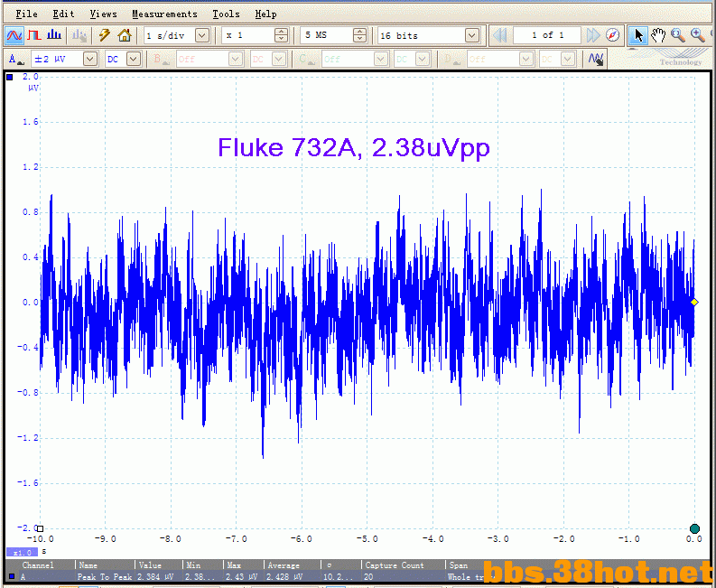Activate the arrow selection tool
Screen dimensions: 716x588
[638, 35]
